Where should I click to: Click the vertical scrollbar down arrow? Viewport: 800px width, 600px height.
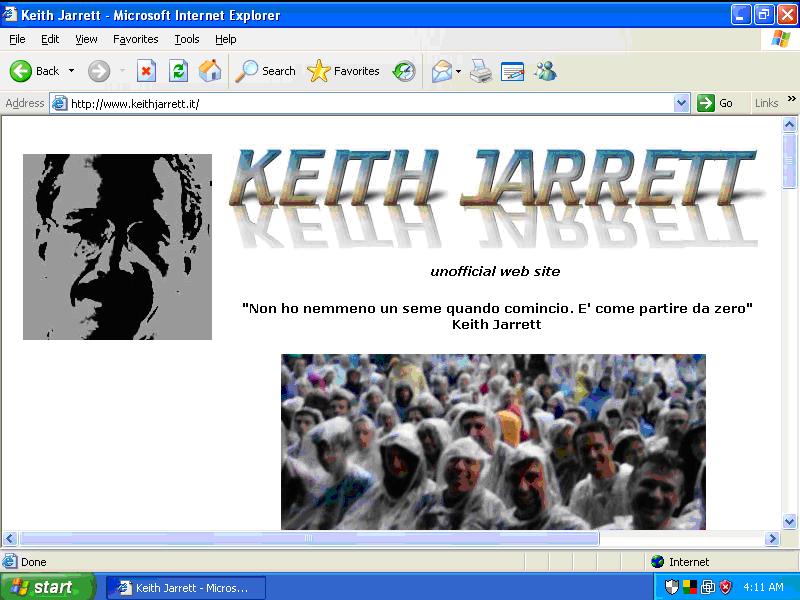coord(789,521)
